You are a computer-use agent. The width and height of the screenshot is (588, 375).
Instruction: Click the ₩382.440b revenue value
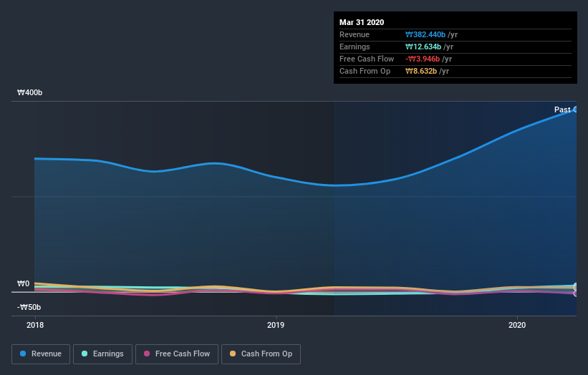[425, 34]
